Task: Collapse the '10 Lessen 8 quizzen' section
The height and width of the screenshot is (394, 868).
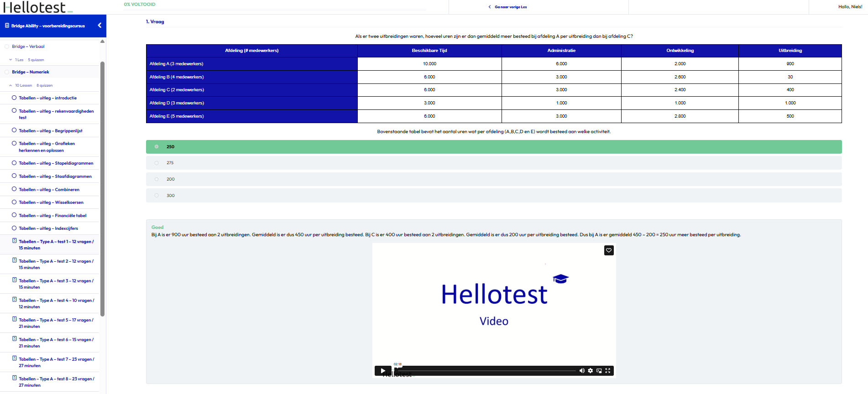Action: 10,85
